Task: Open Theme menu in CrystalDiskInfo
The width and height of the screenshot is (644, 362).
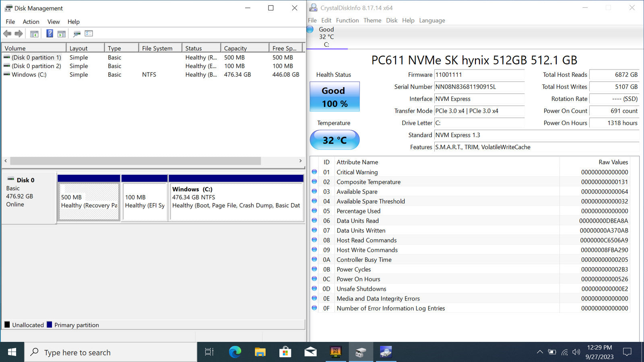Action: 372,21
